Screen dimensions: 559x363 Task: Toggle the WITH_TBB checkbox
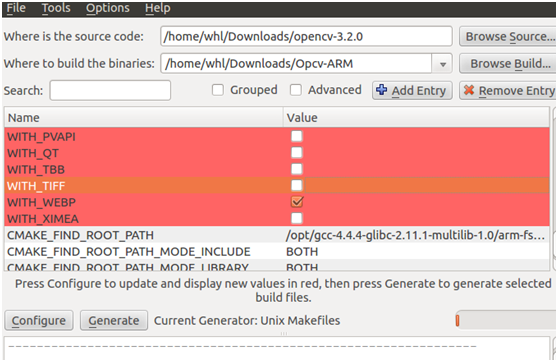[297, 169]
